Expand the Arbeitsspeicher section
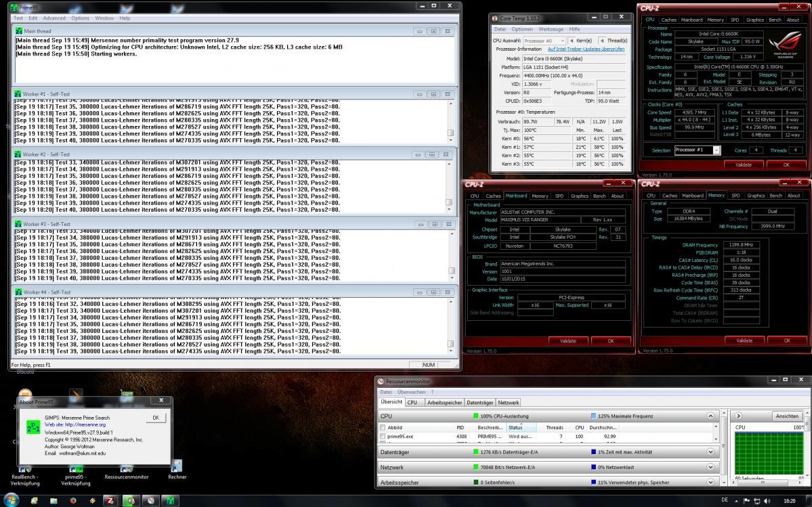812x507 pixels. point(710,482)
